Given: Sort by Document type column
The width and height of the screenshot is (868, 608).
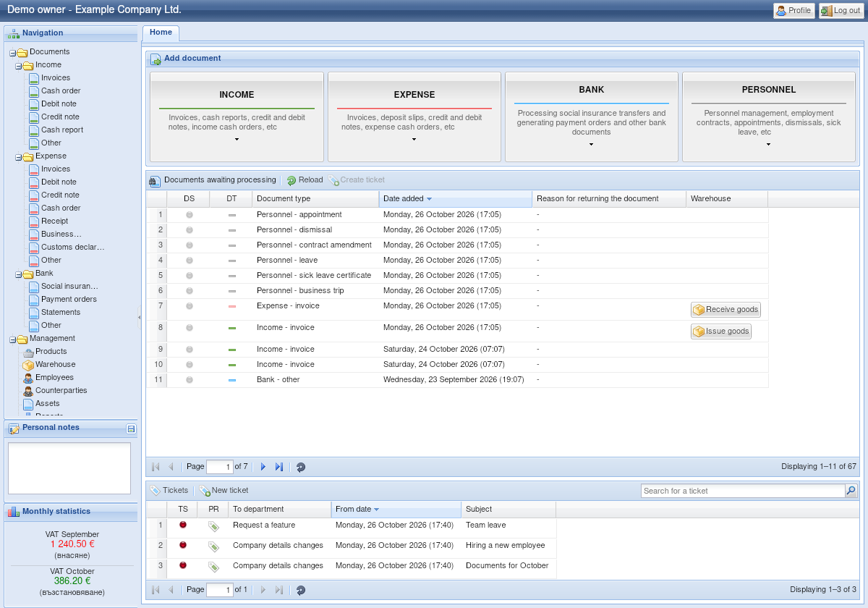Looking at the screenshot, I should click(x=315, y=199).
